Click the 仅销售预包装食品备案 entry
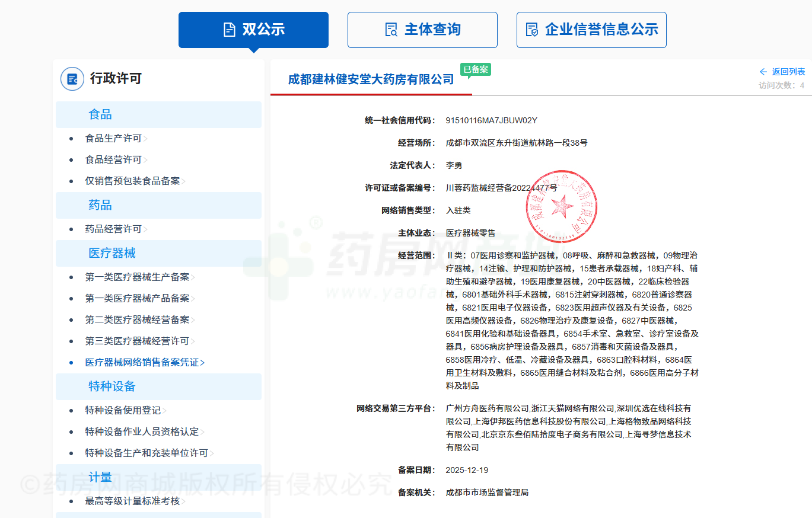 134,182
